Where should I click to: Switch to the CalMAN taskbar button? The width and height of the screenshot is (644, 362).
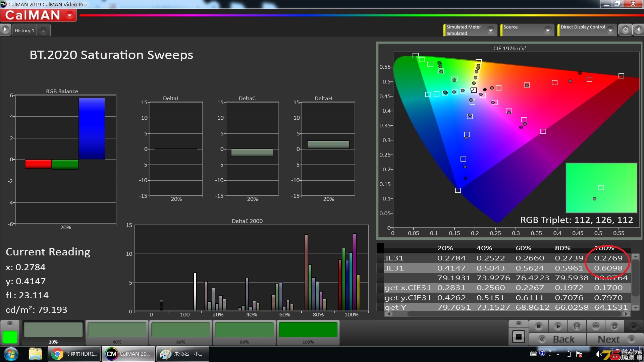click(129, 354)
